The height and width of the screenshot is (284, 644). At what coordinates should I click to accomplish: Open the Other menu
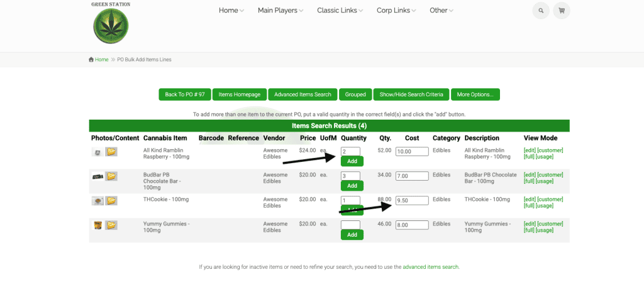click(441, 11)
